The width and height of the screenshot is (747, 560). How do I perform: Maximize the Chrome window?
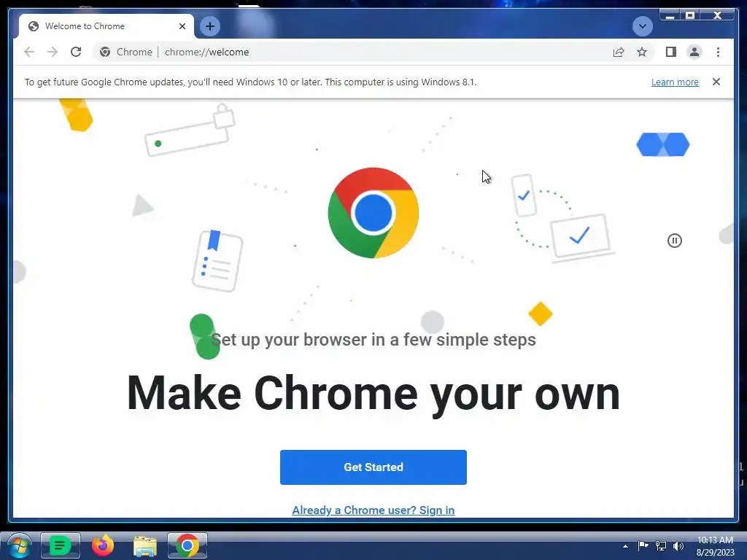(690, 16)
